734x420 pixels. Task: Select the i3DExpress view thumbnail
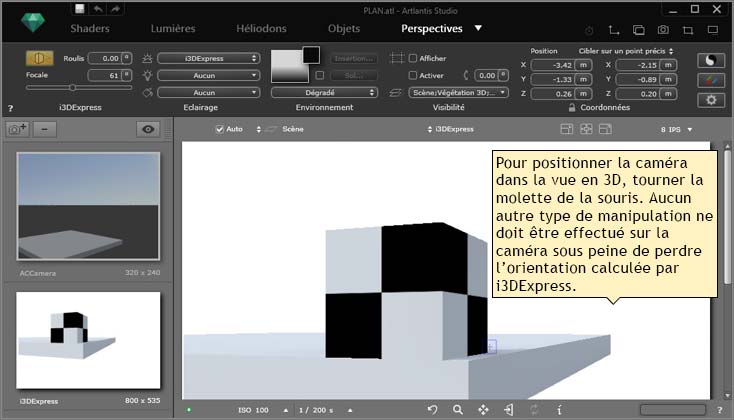[x=88, y=340]
